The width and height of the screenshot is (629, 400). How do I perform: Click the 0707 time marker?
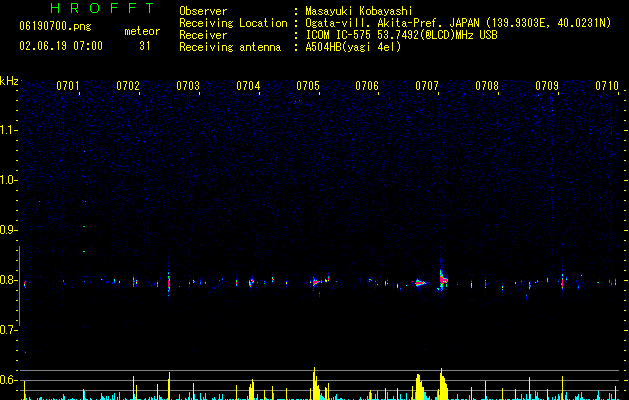[x=427, y=86]
